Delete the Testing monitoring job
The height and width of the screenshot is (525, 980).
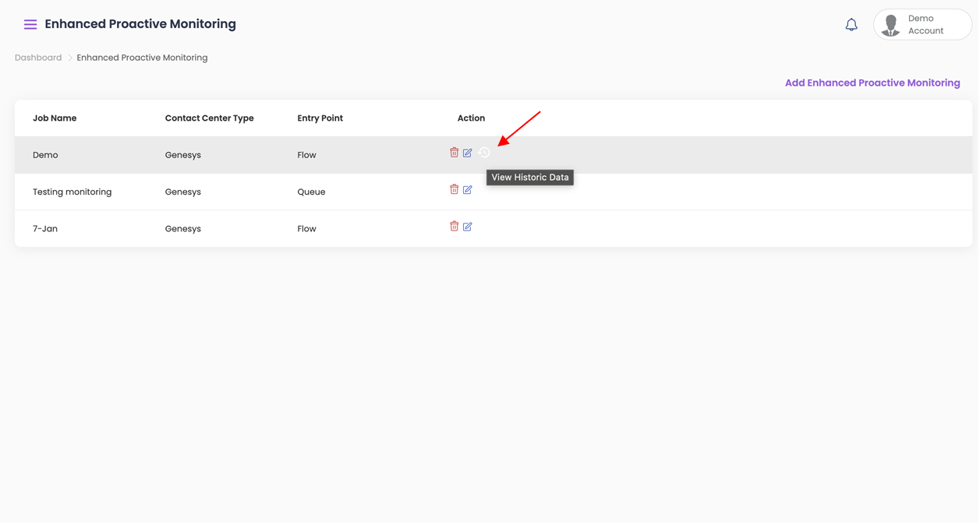coord(454,189)
